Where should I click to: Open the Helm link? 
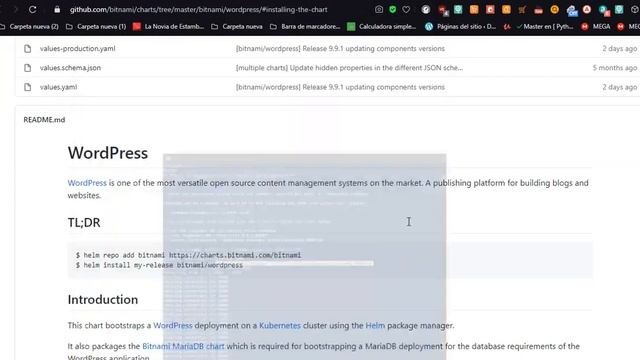click(x=375, y=325)
